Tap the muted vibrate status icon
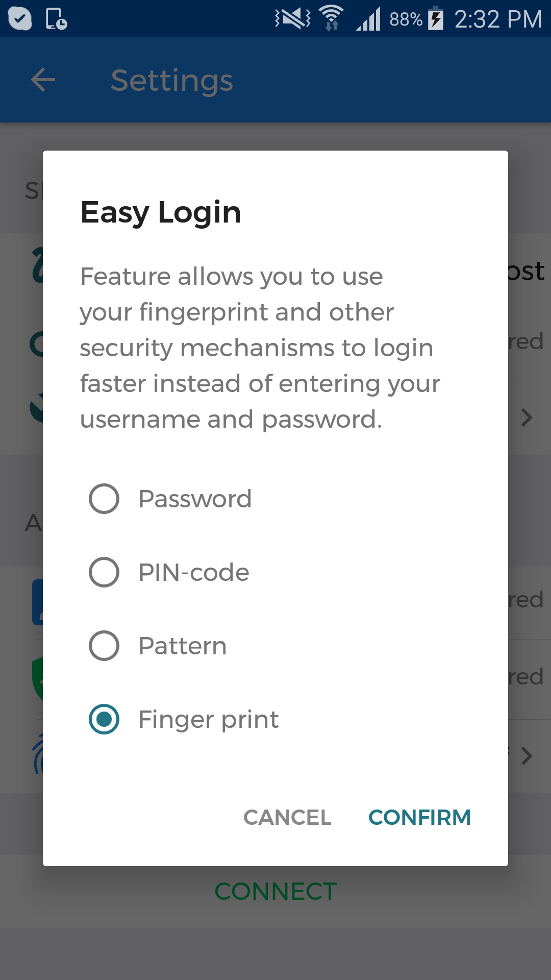 click(293, 18)
